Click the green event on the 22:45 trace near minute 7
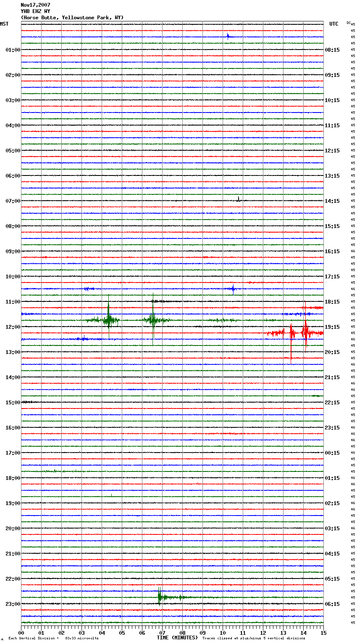Screen dimensions: 357x644 [x=160, y=597]
